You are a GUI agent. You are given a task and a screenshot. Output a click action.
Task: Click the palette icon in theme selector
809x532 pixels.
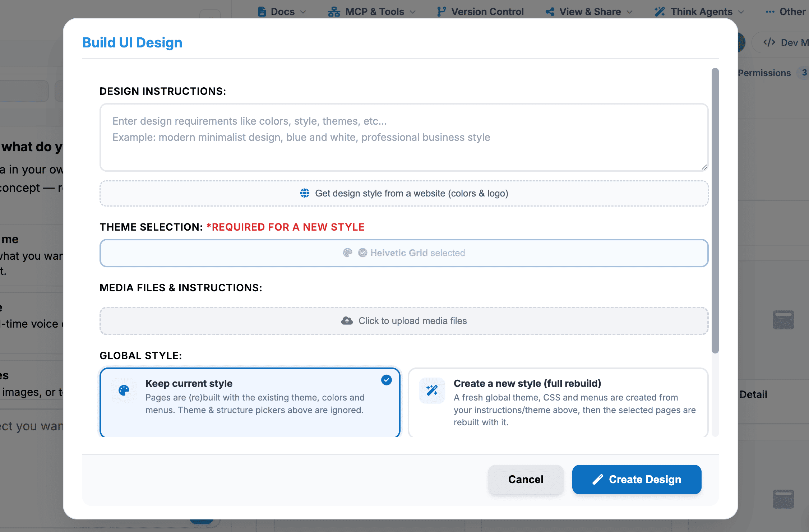coord(347,253)
